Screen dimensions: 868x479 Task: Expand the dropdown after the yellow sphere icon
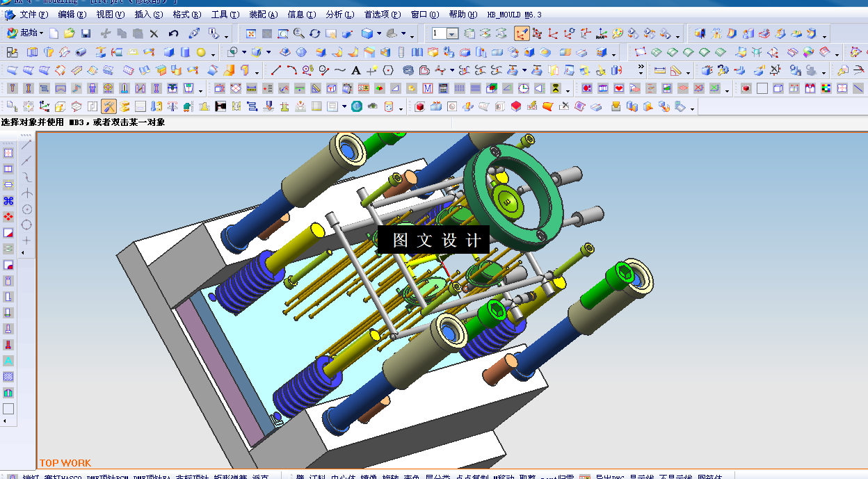click(212, 54)
